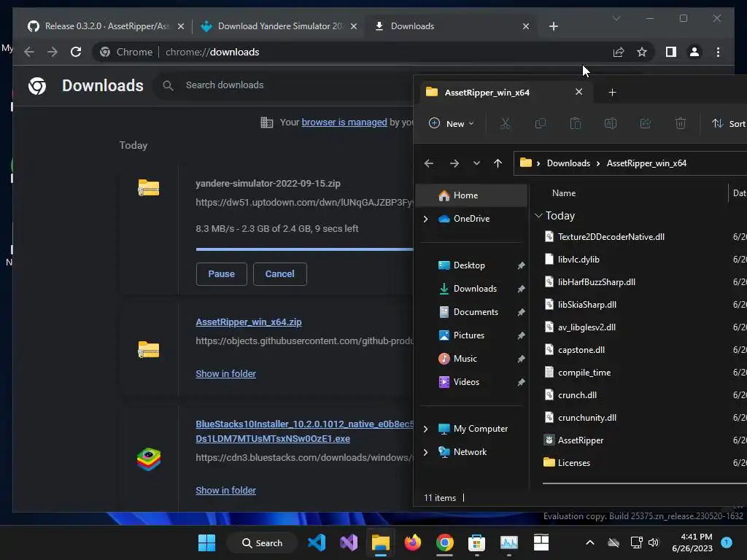The height and width of the screenshot is (560, 747).
Task: Unpin Documents from Quick access
Action: (x=521, y=312)
